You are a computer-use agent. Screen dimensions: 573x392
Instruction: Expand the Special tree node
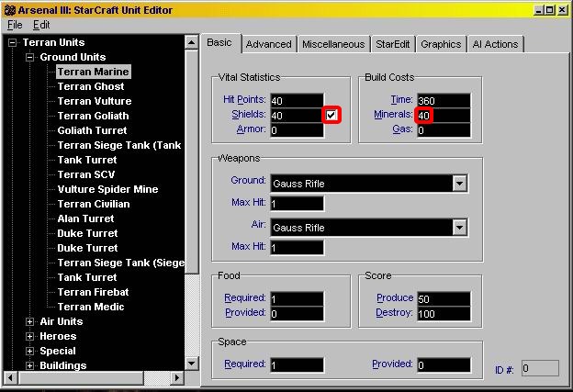30,351
